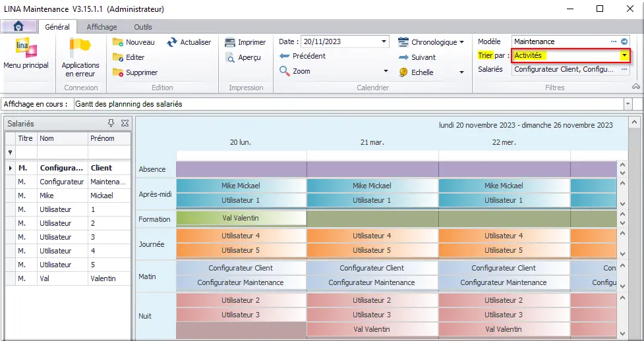Image resolution: width=644 pixels, height=341 pixels.
Task: Click the Date field 20/11/2023
Action: click(341, 41)
